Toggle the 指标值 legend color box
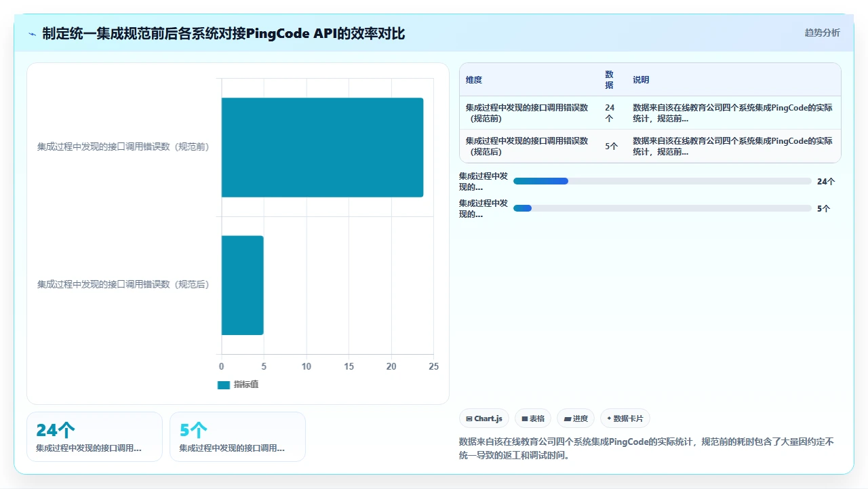Screen dimensions: 868x489 click(x=223, y=385)
